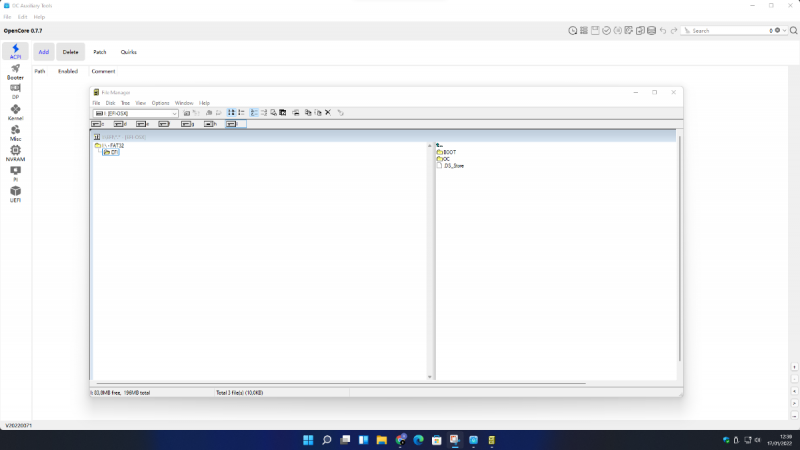Open the BOOT folder in file list
The image size is (800, 450).
(x=446, y=152)
